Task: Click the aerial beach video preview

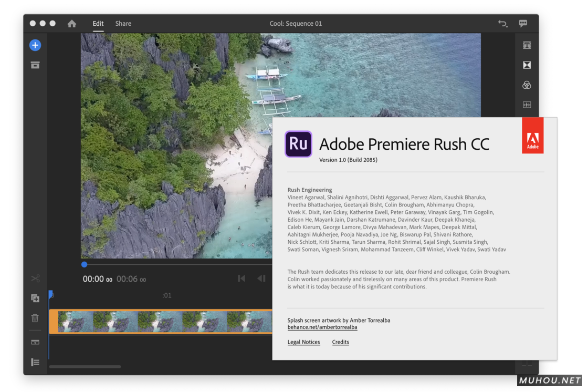Action: [x=176, y=146]
